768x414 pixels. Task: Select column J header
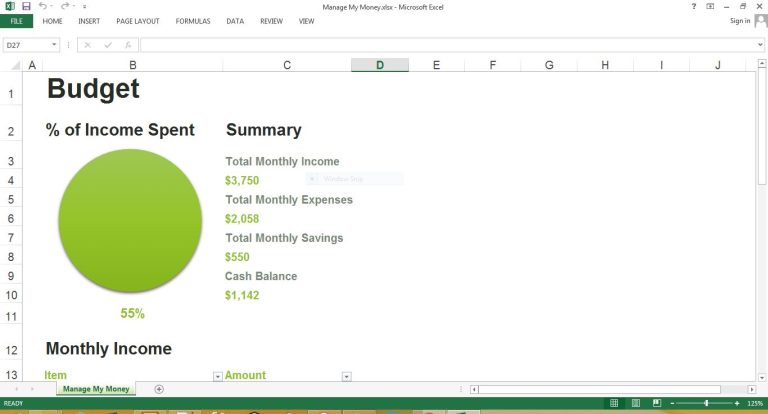coord(718,65)
